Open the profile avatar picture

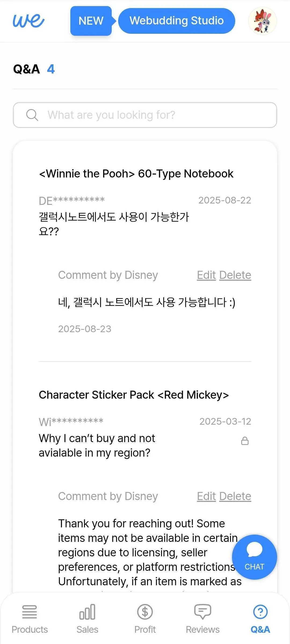[x=262, y=21]
